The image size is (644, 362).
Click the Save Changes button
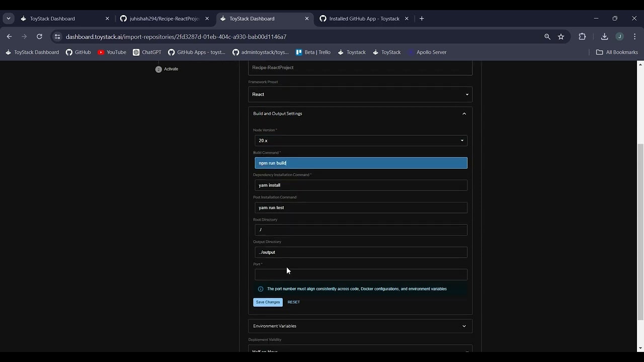268,302
